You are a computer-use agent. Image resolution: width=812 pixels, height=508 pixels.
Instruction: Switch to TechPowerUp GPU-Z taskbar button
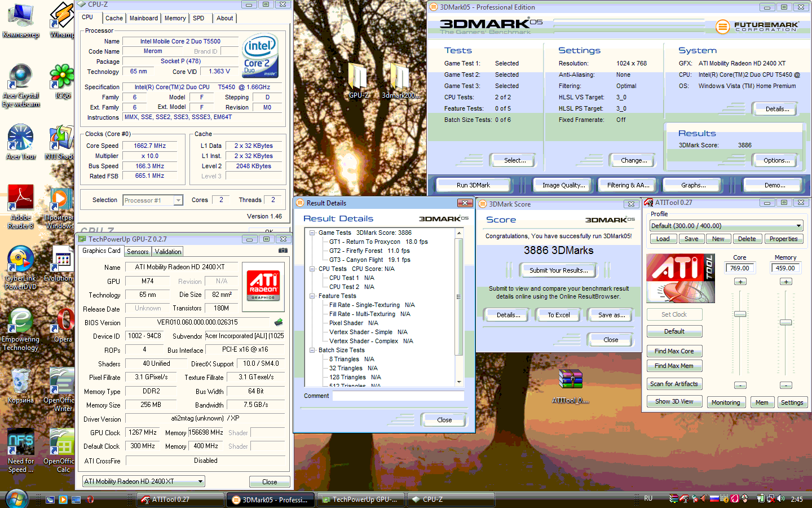tap(361, 500)
